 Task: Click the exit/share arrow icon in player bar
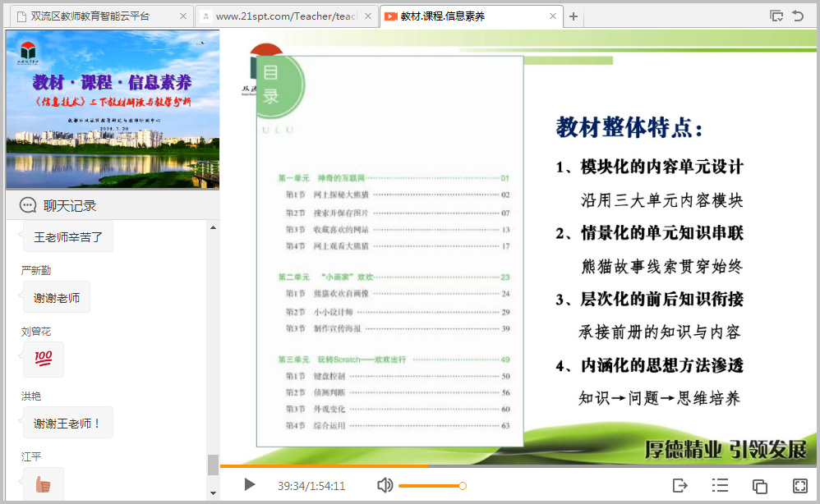pyautogui.click(x=679, y=485)
